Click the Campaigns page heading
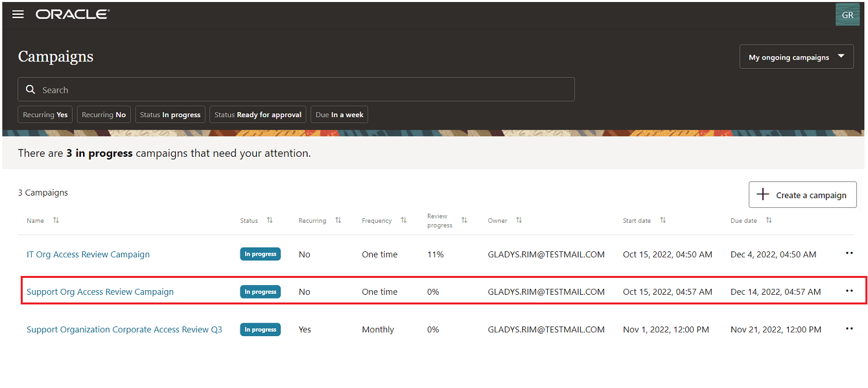Image resolution: width=868 pixels, height=388 pixels. point(56,57)
